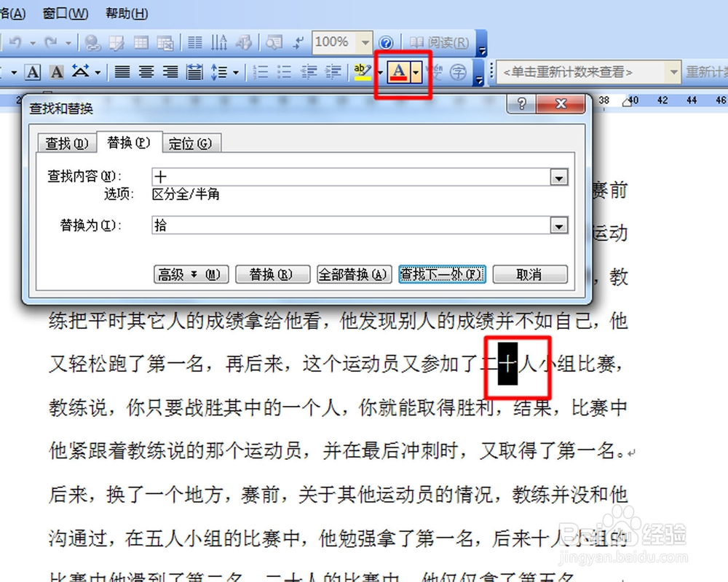Click the 100% zoom value box
Image resolution: width=728 pixels, height=582 pixels.
(335, 43)
